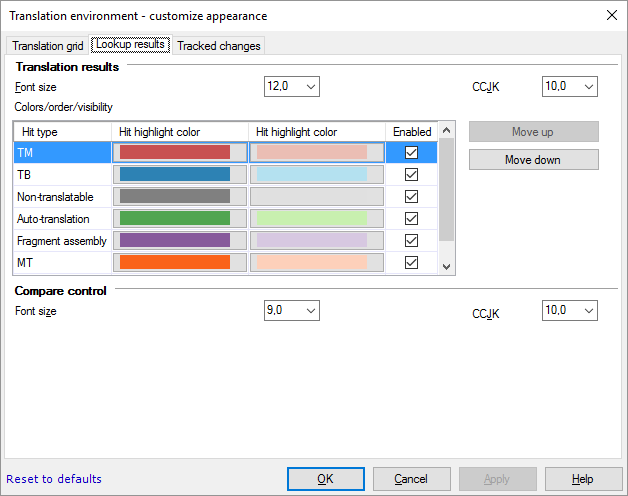Toggle Enabled checkbox for TB row
The width and height of the screenshot is (628, 496).
pyautogui.click(x=411, y=174)
